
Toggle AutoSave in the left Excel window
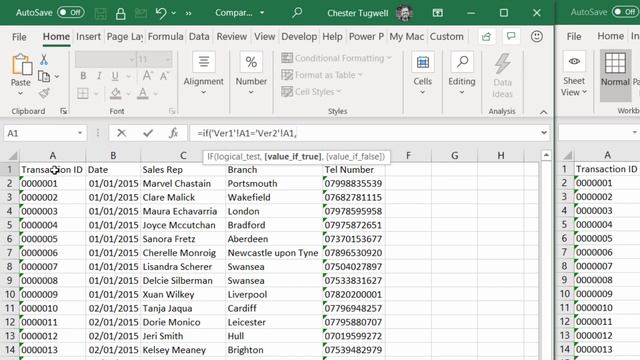[71, 12]
